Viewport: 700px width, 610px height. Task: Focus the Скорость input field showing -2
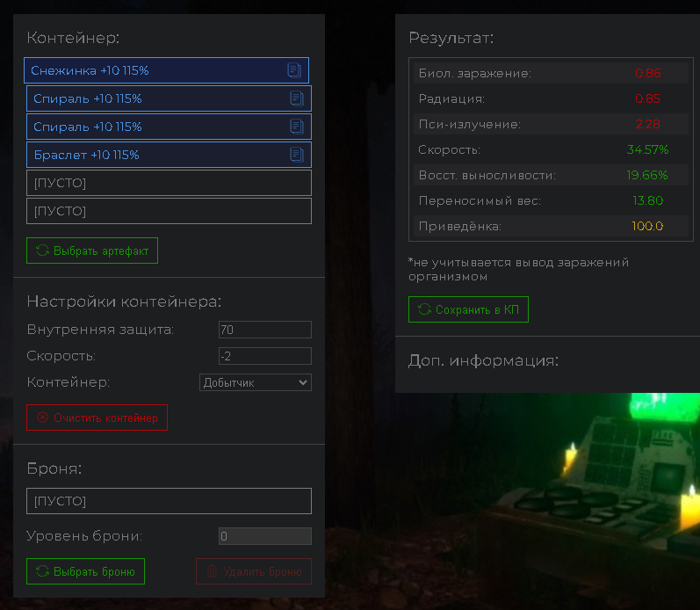coord(264,356)
